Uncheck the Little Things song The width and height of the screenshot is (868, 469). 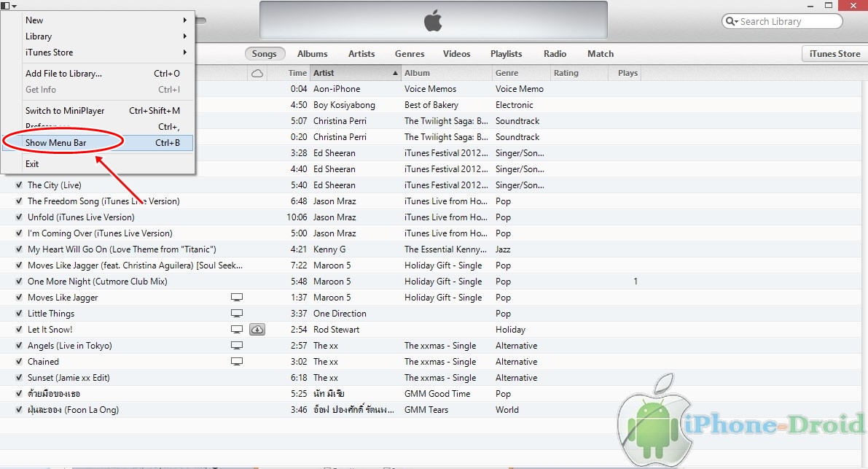point(20,314)
